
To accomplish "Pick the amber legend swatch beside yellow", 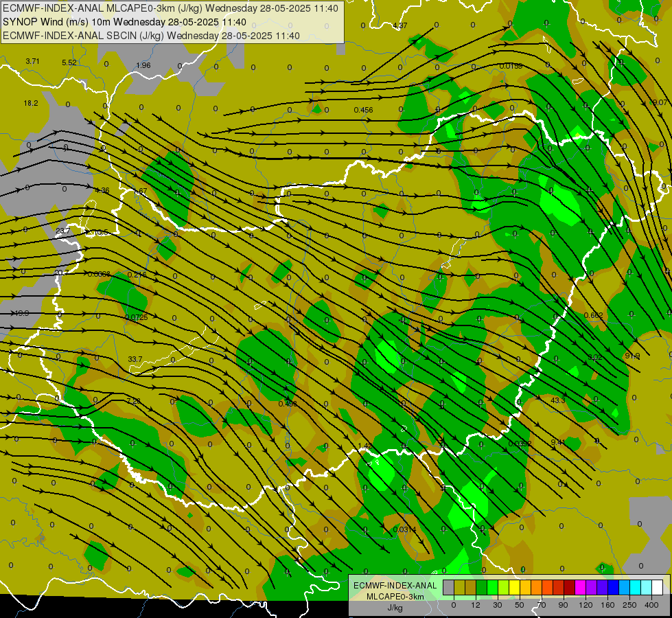I will click(x=525, y=587).
